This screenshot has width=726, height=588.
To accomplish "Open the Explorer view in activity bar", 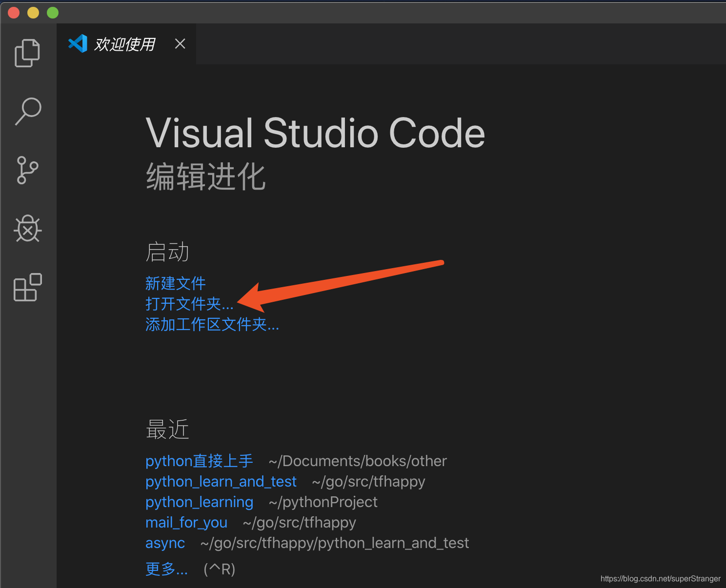I will [x=28, y=53].
